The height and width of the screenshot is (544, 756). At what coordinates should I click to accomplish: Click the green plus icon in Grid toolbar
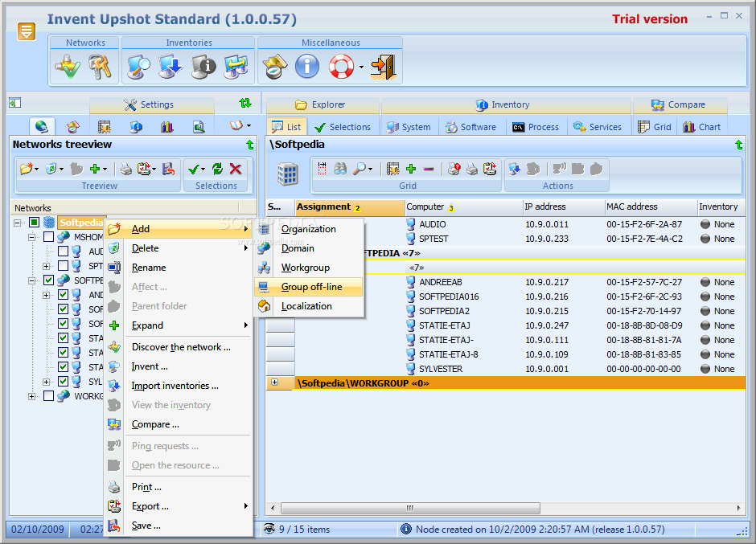[x=411, y=169]
